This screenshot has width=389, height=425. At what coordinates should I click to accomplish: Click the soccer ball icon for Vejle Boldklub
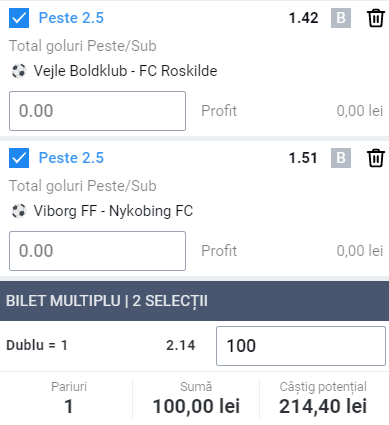coord(19,71)
